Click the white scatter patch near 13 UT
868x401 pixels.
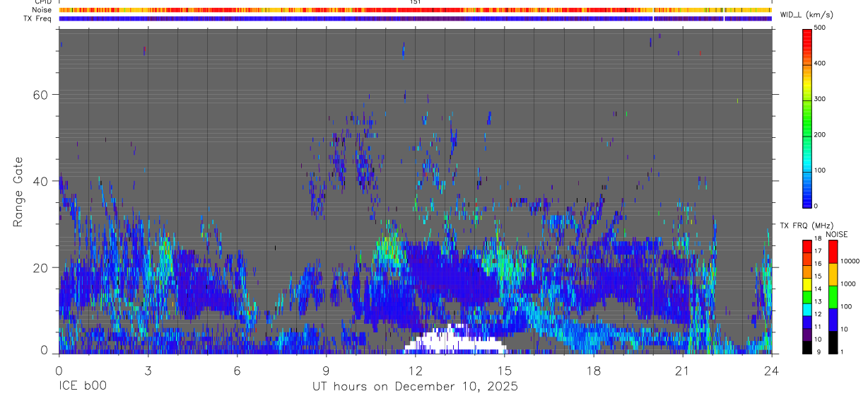click(x=455, y=339)
